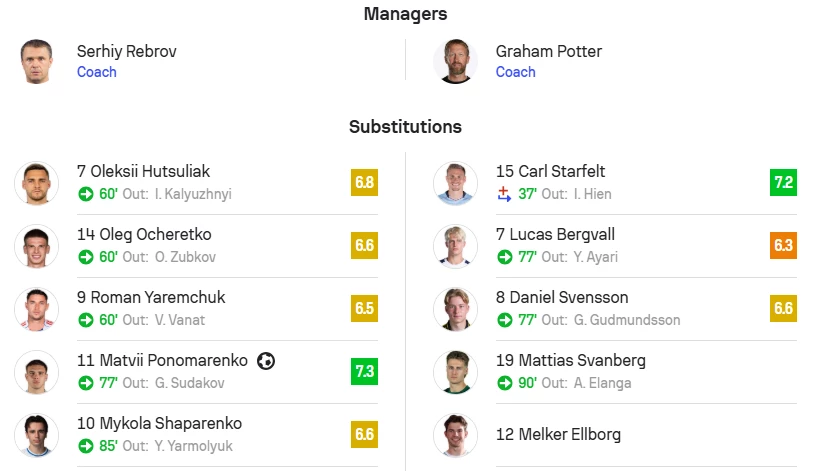Viewport: 814px width, 471px height.
Task: Click the green substitution arrow for Hutsuliak
Action: coord(85,194)
